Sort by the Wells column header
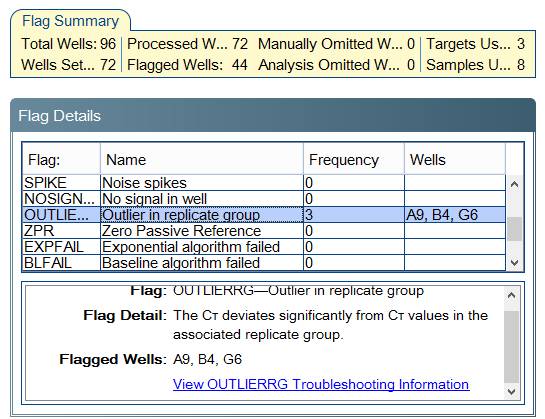545x419 pixels. click(x=455, y=160)
